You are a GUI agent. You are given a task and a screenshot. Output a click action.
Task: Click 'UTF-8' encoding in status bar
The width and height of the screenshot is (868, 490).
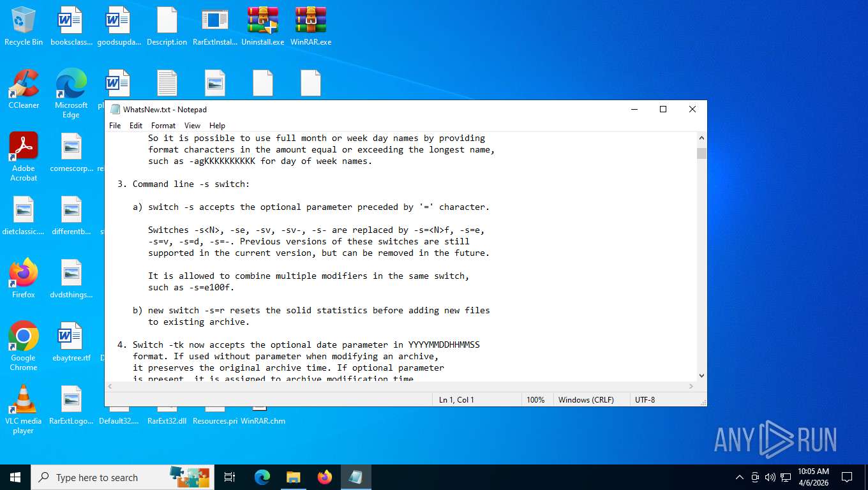(x=645, y=400)
